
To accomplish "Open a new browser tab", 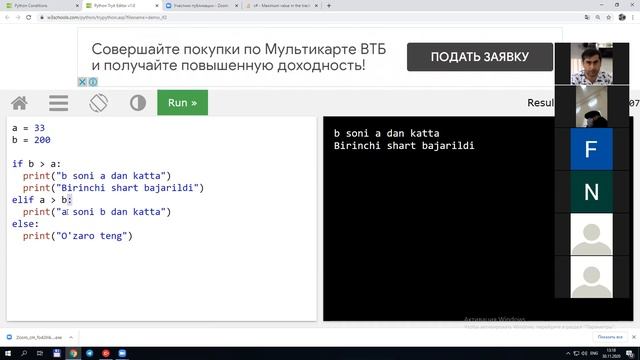I will 329,6.
